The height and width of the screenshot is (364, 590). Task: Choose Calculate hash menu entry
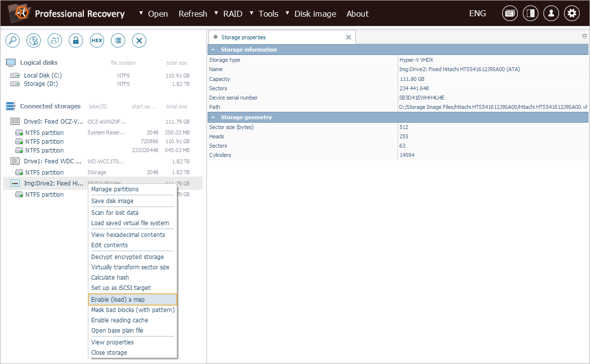[133, 278]
